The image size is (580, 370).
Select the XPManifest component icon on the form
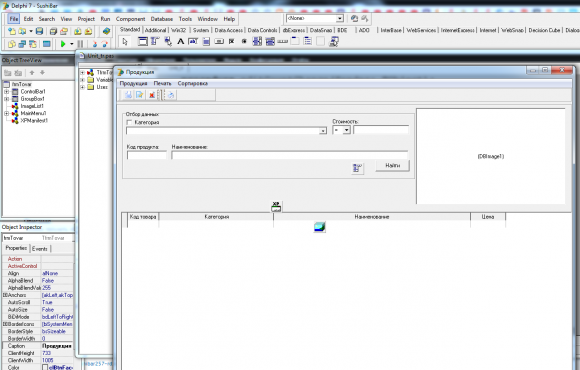(276, 206)
